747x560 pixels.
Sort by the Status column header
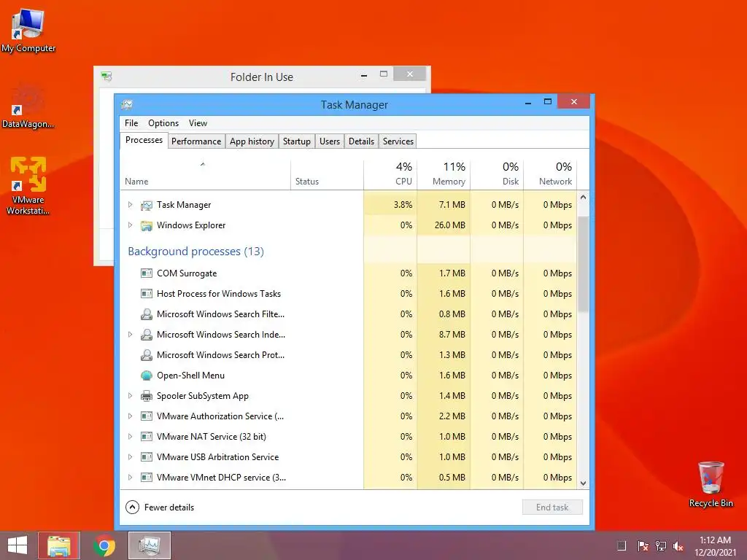coord(327,175)
